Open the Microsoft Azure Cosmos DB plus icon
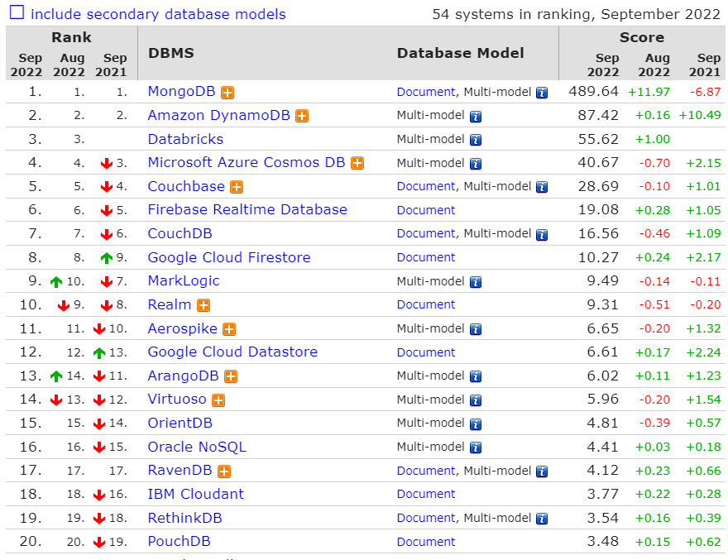728x560 pixels. click(357, 164)
